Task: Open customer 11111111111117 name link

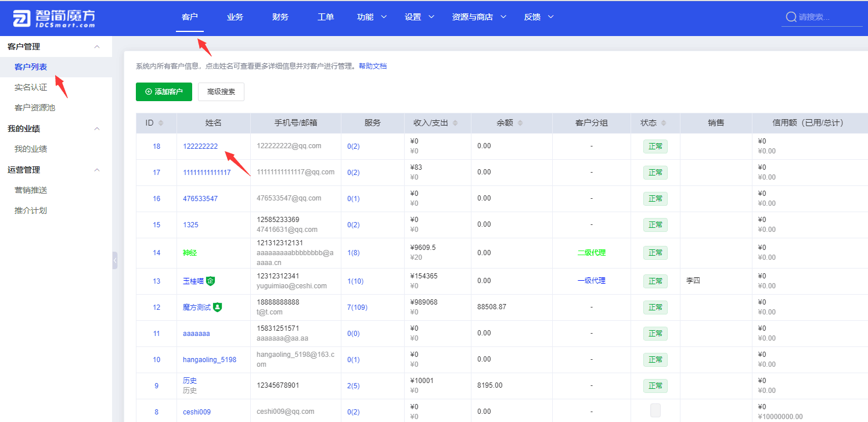Action: (207, 173)
